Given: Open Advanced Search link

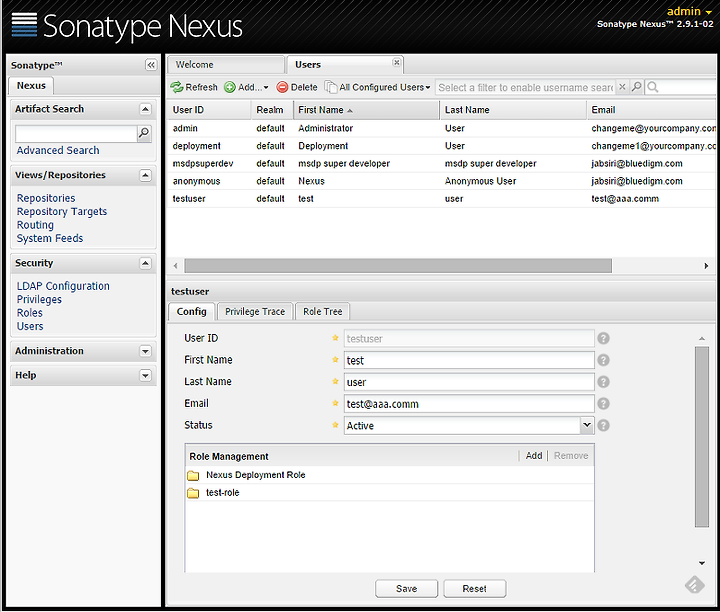Looking at the screenshot, I should 58,151.
